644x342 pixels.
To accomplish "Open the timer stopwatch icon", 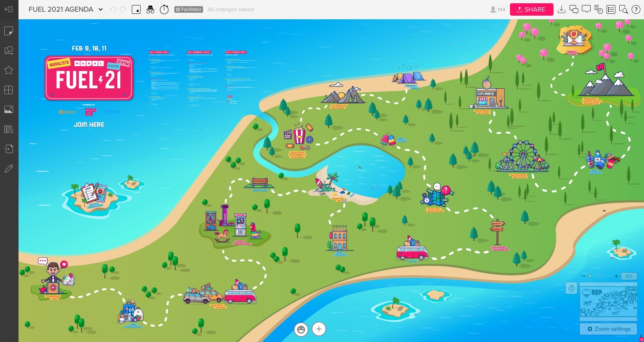I will [x=164, y=9].
